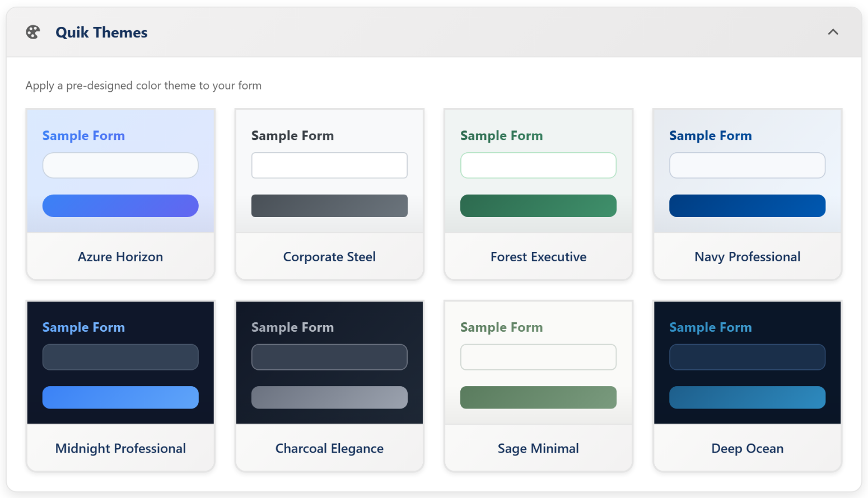Select the Forest Executive label
The image size is (868, 498).
tap(538, 257)
